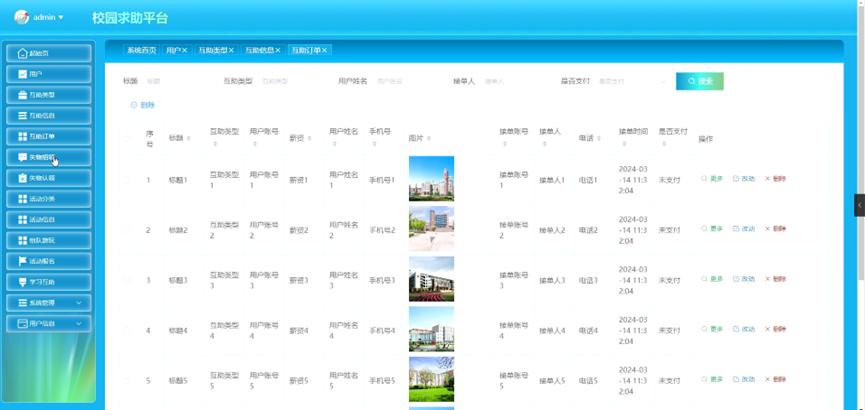Click the collapse arrow on right edge
The width and height of the screenshot is (865, 410).
click(x=859, y=205)
